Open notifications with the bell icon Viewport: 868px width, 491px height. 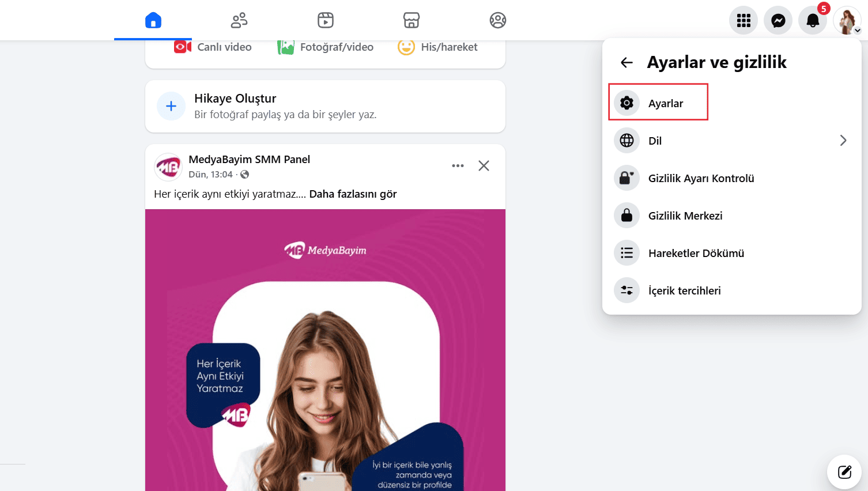pos(813,20)
